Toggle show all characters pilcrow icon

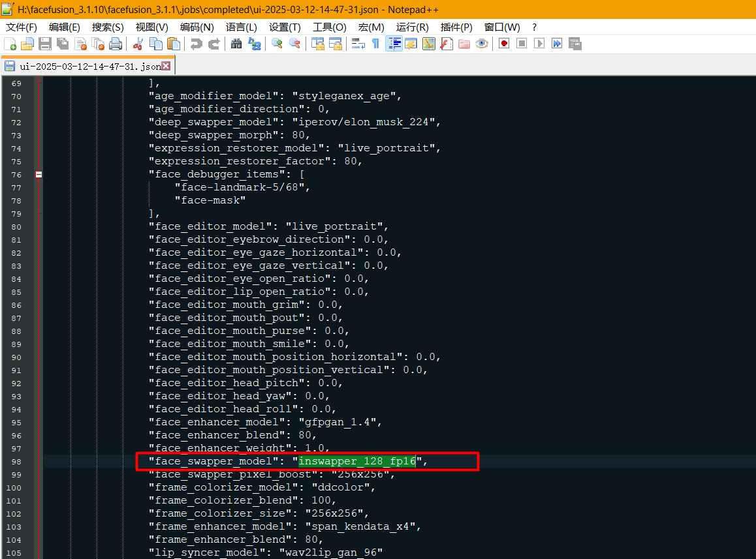375,44
